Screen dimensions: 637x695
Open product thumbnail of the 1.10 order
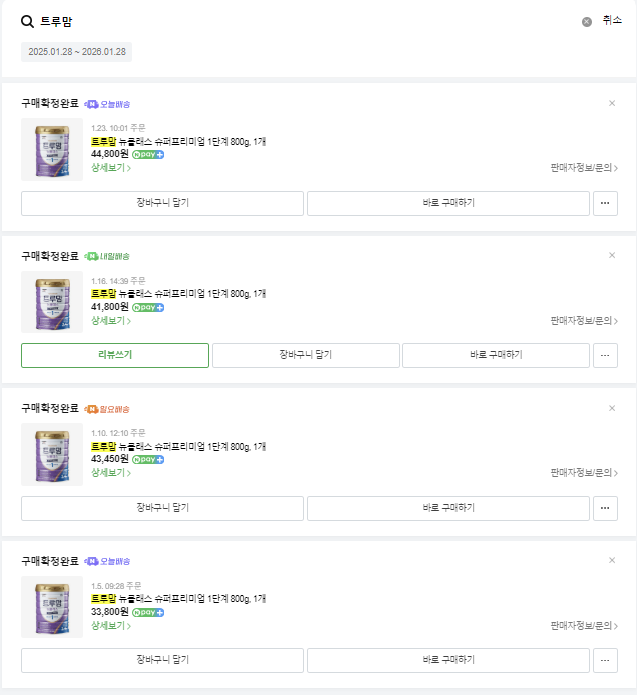tap(52, 454)
